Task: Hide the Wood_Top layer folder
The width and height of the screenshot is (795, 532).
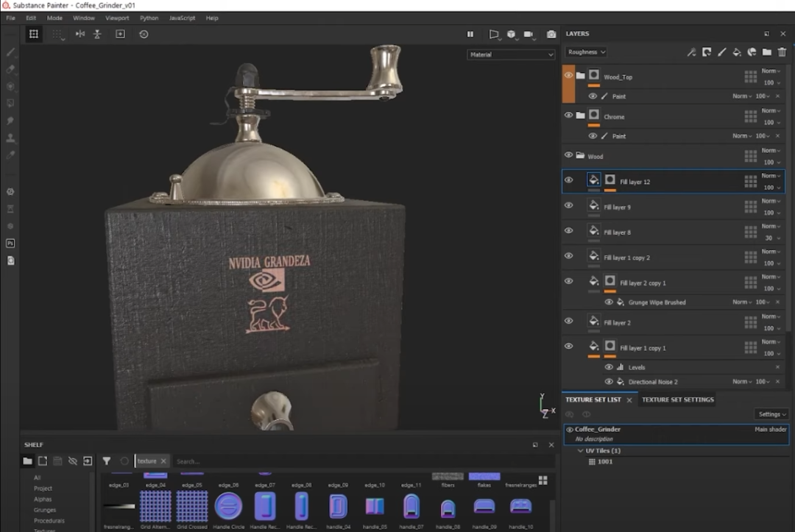Action: pos(568,75)
